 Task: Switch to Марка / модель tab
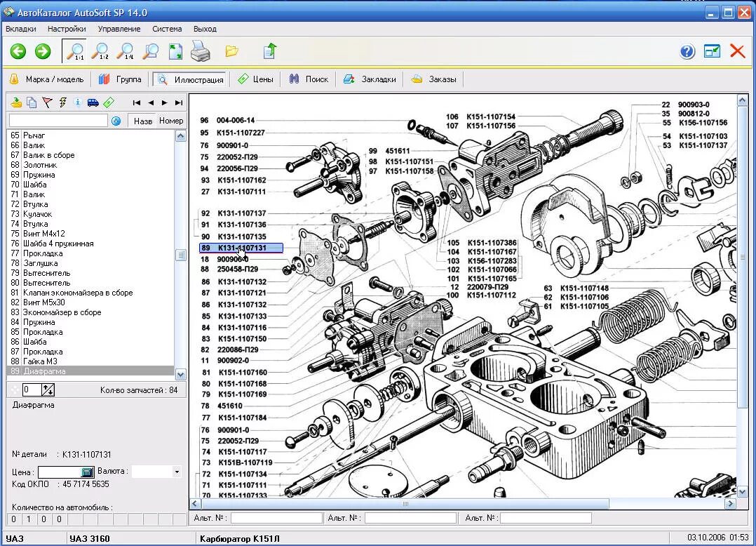(x=47, y=79)
